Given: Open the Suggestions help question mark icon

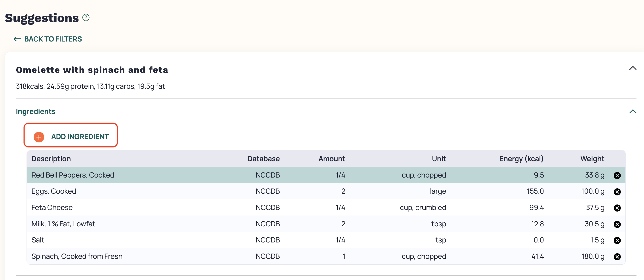Looking at the screenshot, I should pos(86,17).
